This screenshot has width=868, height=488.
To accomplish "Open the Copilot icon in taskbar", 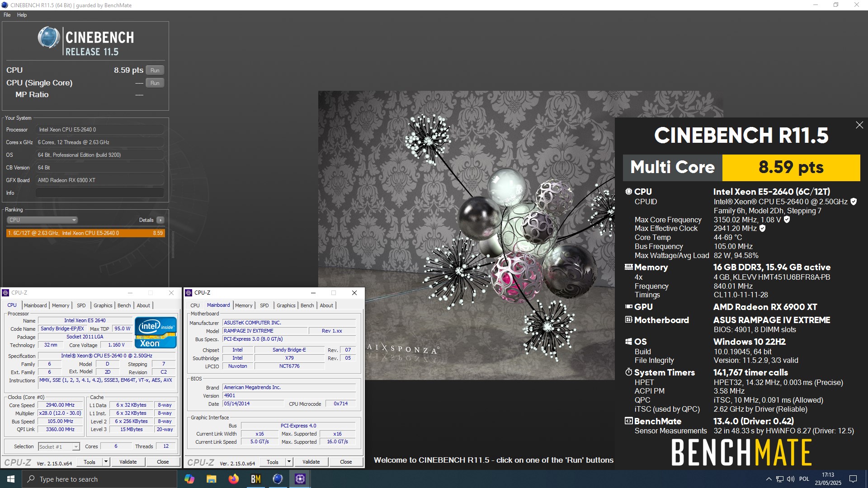I will tap(189, 479).
